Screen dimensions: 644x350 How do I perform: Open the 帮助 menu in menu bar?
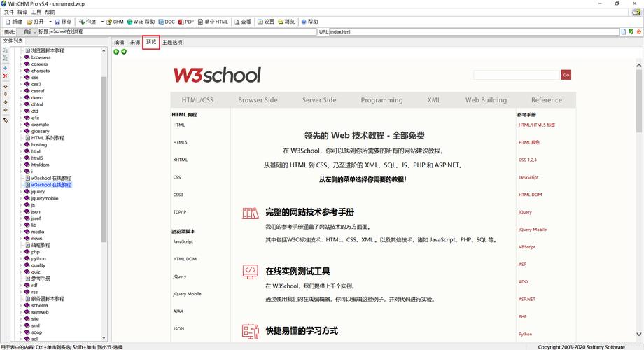pyautogui.click(x=50, y=12)
